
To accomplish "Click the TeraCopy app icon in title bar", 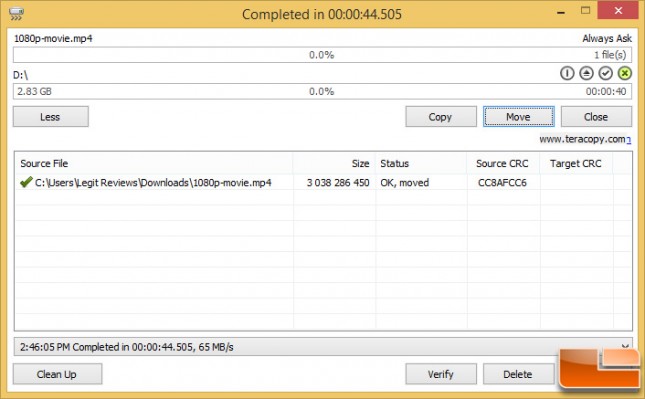I will click(16, 14).
